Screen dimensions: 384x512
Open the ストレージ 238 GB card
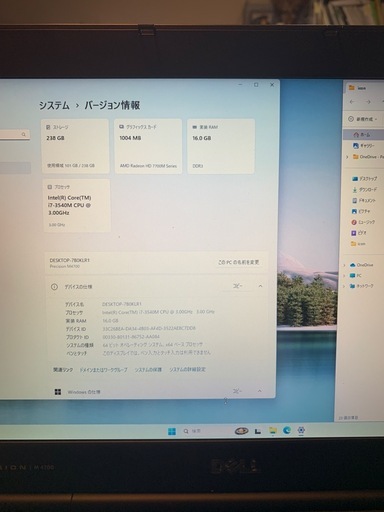click(75, 146)
